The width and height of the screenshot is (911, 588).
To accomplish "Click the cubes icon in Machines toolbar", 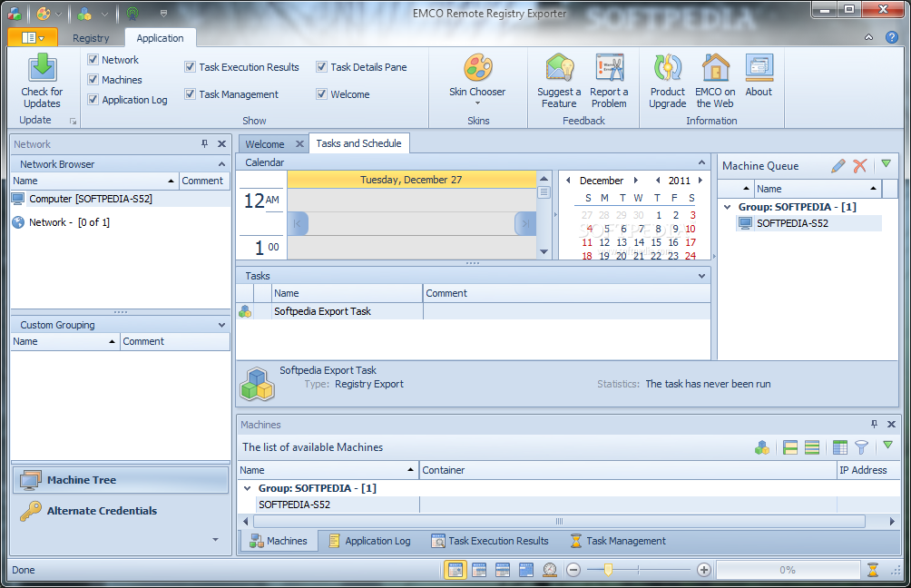I will [761, 447].
